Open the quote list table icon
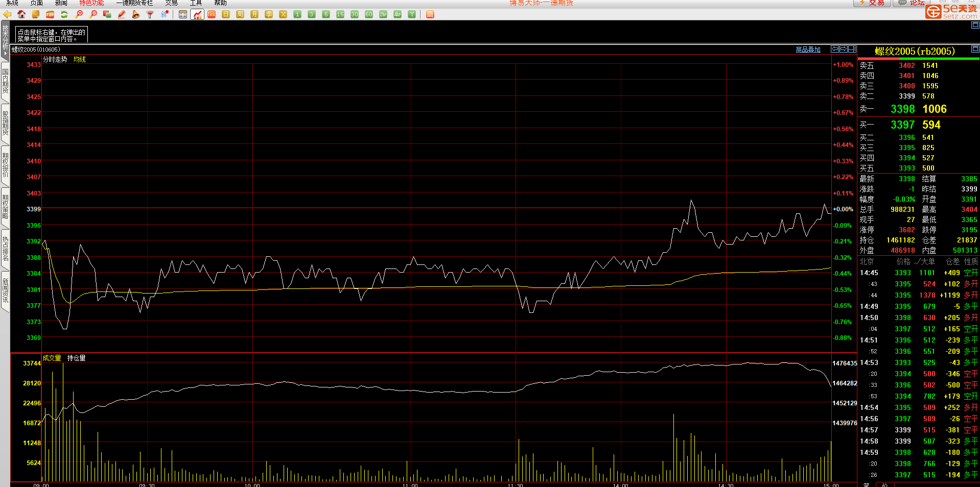Screen dimensions: 980x487 pos(183,14)
